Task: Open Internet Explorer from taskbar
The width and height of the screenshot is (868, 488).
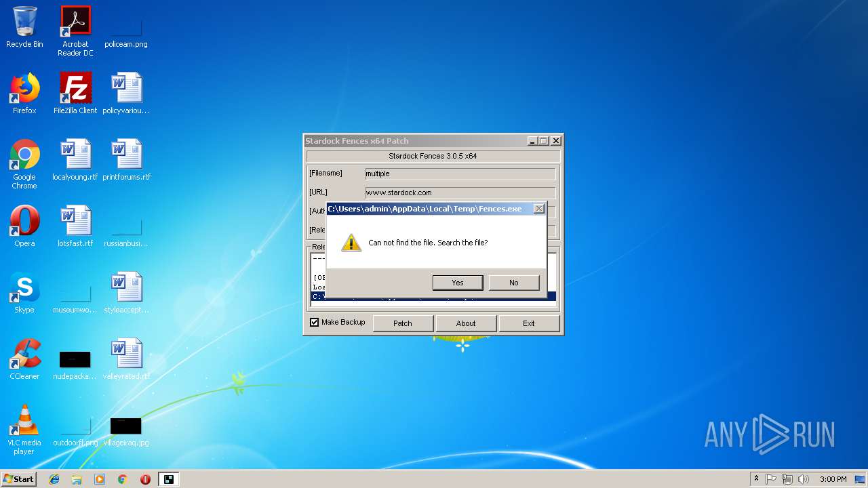Action: (54, 479)
